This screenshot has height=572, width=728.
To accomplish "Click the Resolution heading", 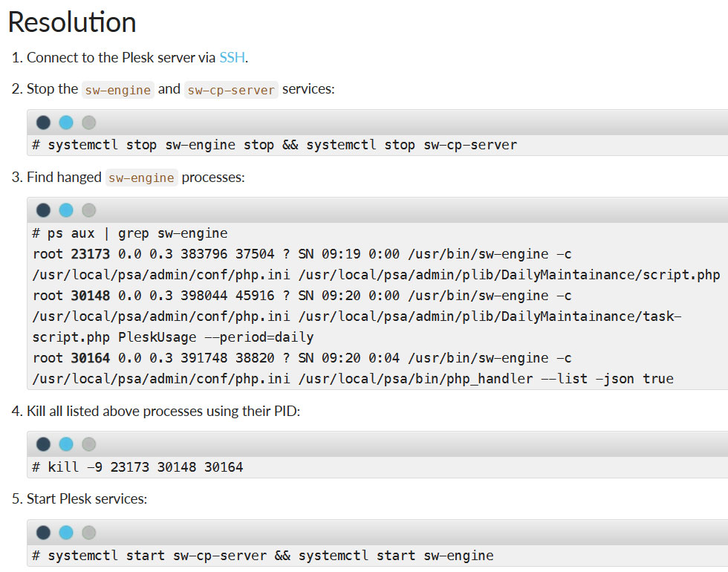I will 72,22.
